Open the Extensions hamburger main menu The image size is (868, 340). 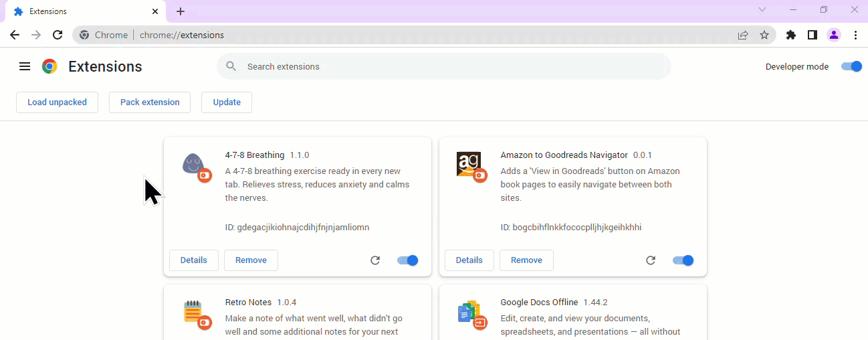point(25,66)
